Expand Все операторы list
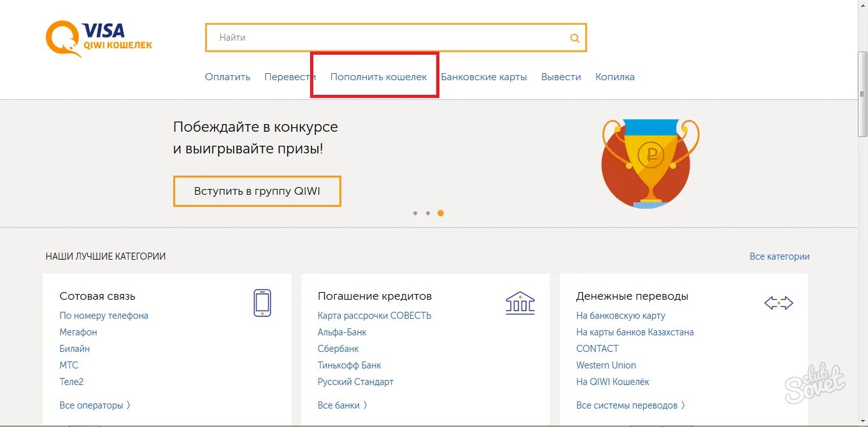The image size is (868, 427). pos(95,405)
